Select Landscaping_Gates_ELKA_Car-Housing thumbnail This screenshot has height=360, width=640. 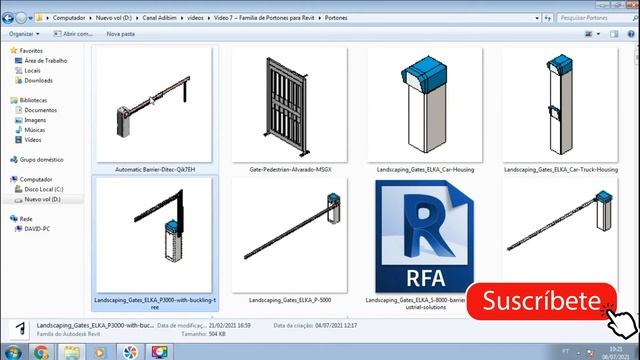pos(425,105)
